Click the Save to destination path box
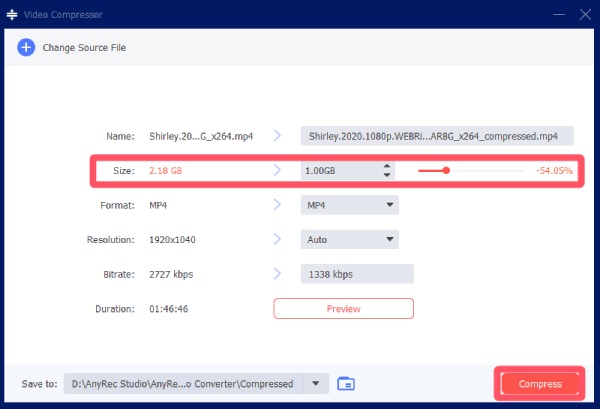This screenshot has height=409, width=600. tap(183, 383)
